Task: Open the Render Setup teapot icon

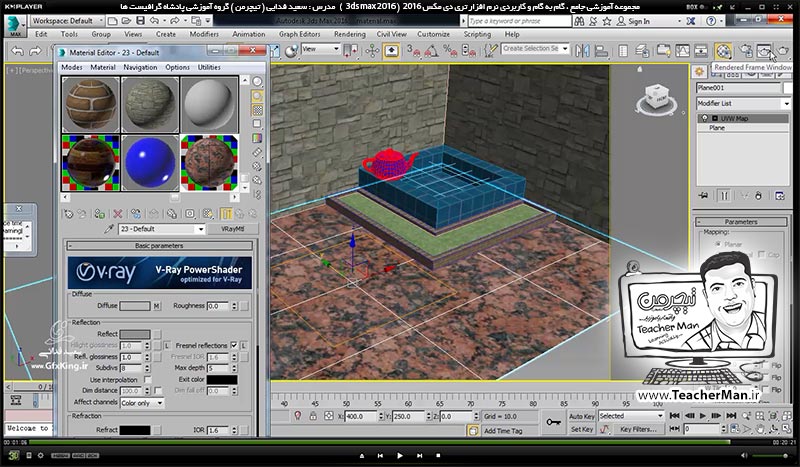Action: [x=746, y=51]
